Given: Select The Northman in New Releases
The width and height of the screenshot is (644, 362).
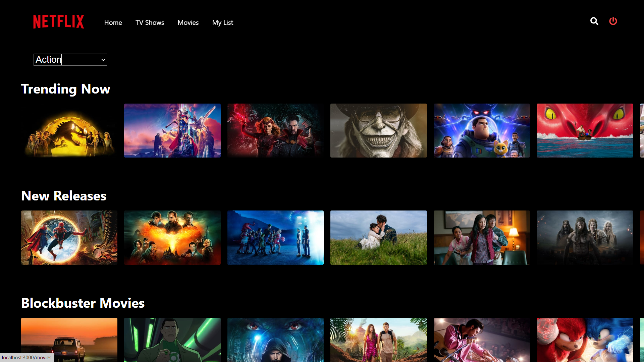Looking at the screenshot, I should [x=585, y=238].
